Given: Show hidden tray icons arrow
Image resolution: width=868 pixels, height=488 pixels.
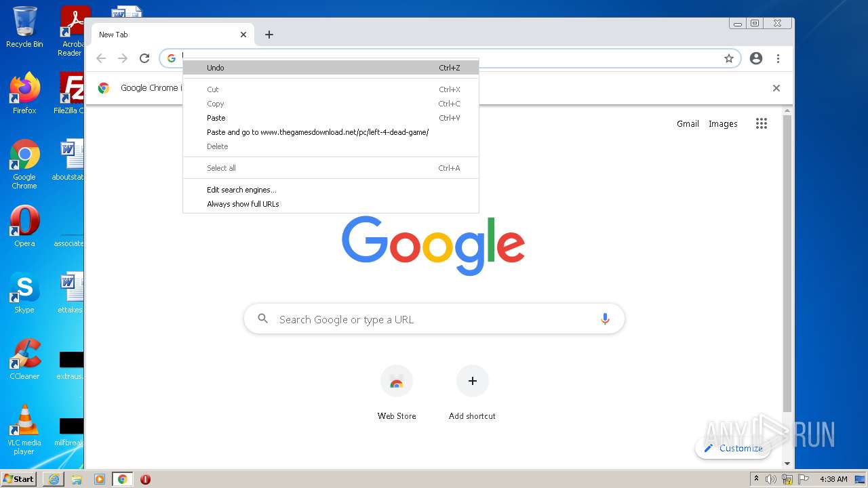Looking at the screenshot, I should [x=756, y=479].
